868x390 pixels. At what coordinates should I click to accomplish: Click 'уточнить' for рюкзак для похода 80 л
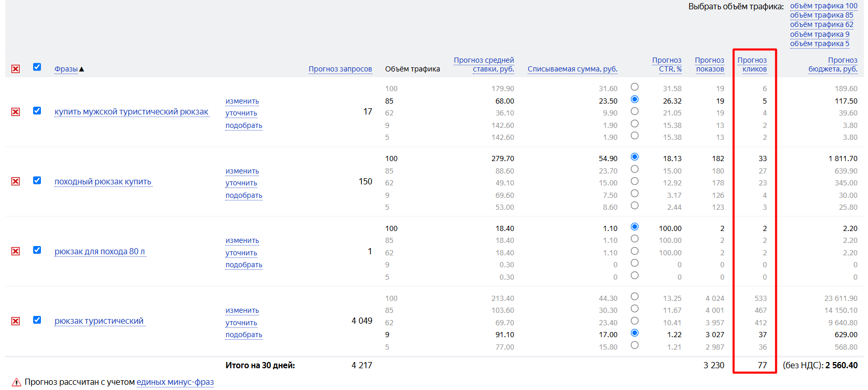click(x=241, y=253)
